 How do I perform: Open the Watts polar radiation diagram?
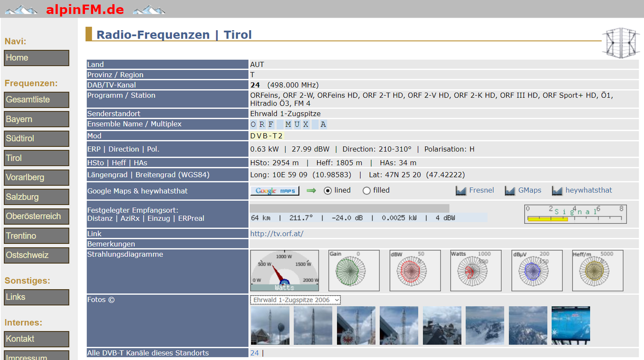476,271
